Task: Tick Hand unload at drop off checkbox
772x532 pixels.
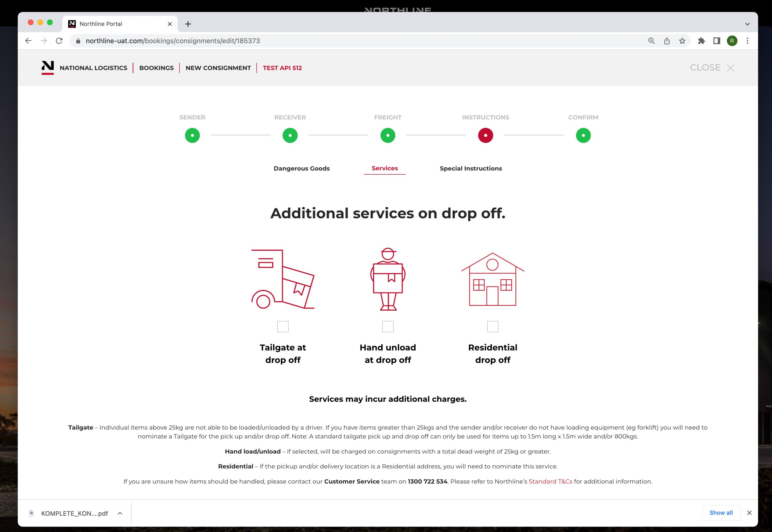Action: click(388, 326)
